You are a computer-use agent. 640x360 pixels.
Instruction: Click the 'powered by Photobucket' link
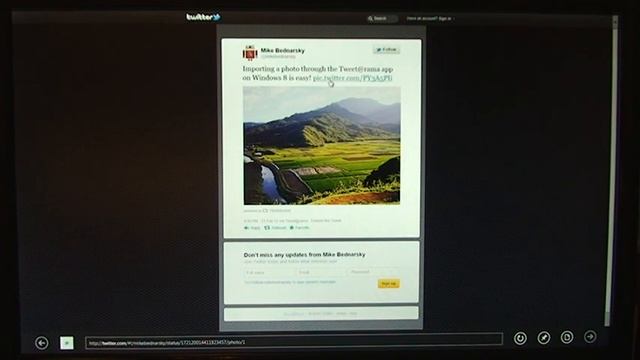267,211
